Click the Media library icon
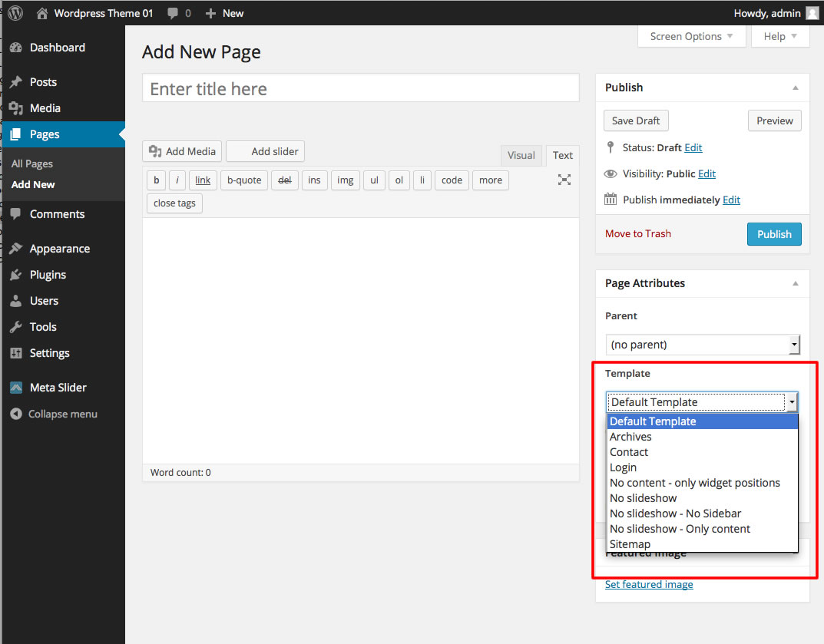Screen dimensions: 824x644 tap(16, 108)
